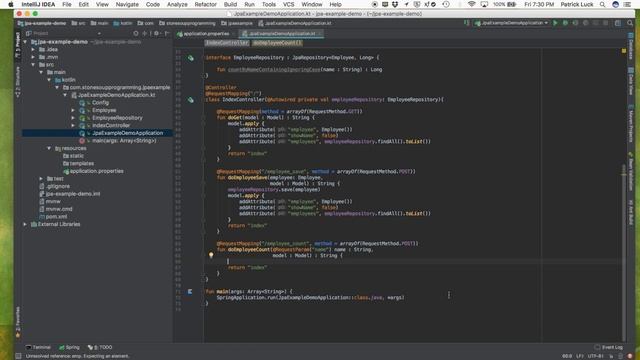Select JpaExampleDemoApplication.kt editor tab
This screenshot has width=640, height=360.
[x=282, y=34]
